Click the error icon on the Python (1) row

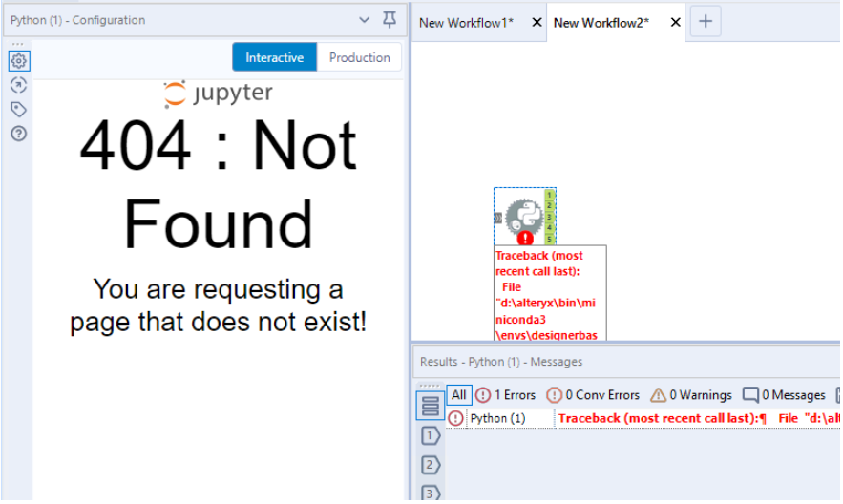[x=456, y=418]
